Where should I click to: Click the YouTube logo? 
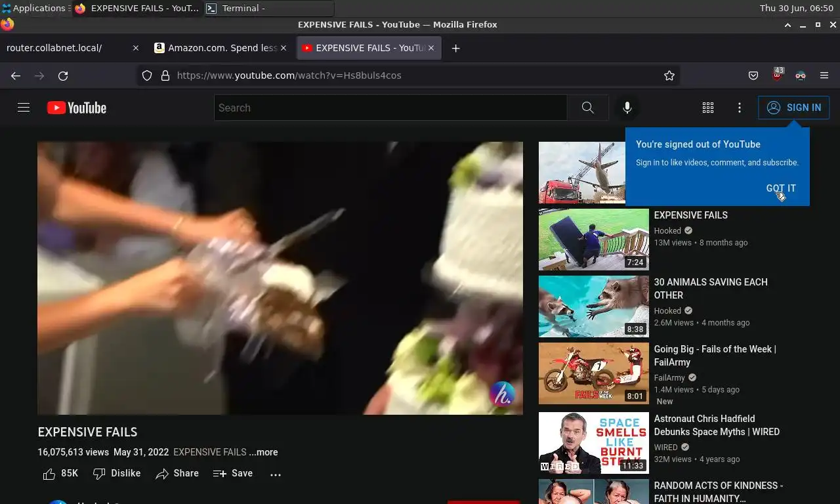(x=77, y=108)
